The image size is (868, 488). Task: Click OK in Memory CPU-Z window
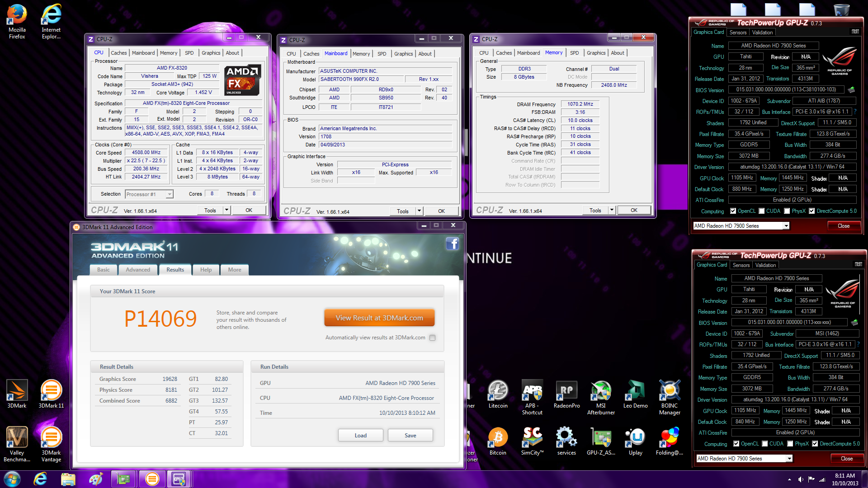(634, 210)
